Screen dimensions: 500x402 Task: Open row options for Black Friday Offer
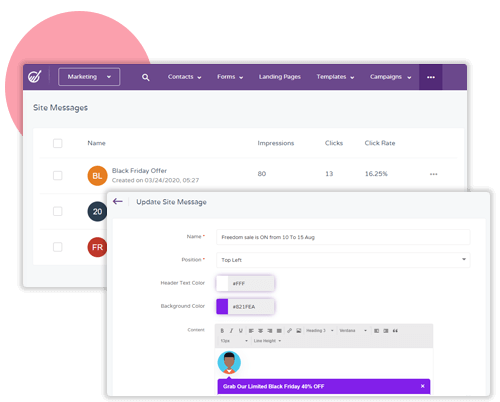[x=433, y=174]
